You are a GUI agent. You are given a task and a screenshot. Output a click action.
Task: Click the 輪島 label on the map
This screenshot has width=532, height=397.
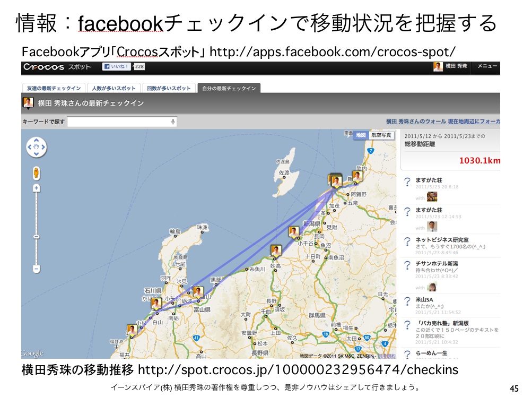[x=175, y=231]
